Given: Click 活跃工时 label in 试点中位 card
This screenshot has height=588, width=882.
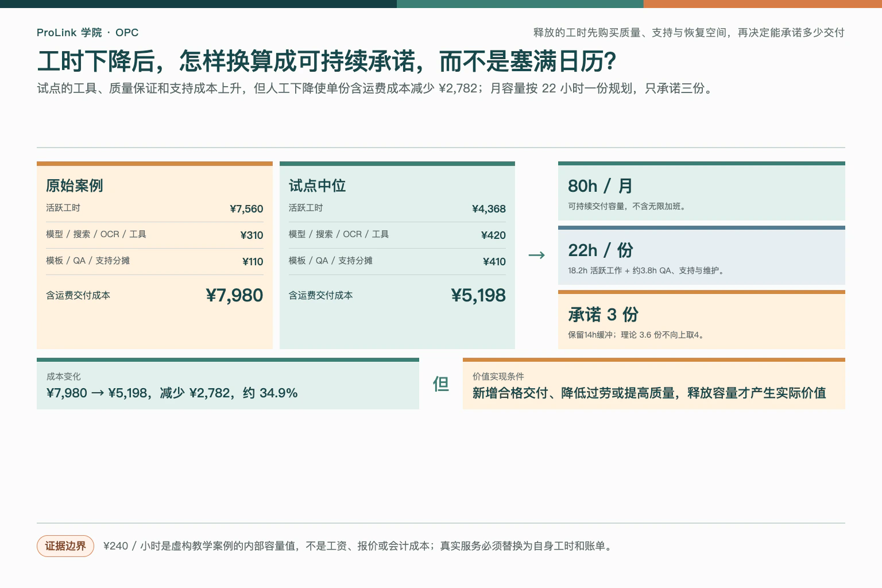Looking at the screenshot, I should [305, 208].
